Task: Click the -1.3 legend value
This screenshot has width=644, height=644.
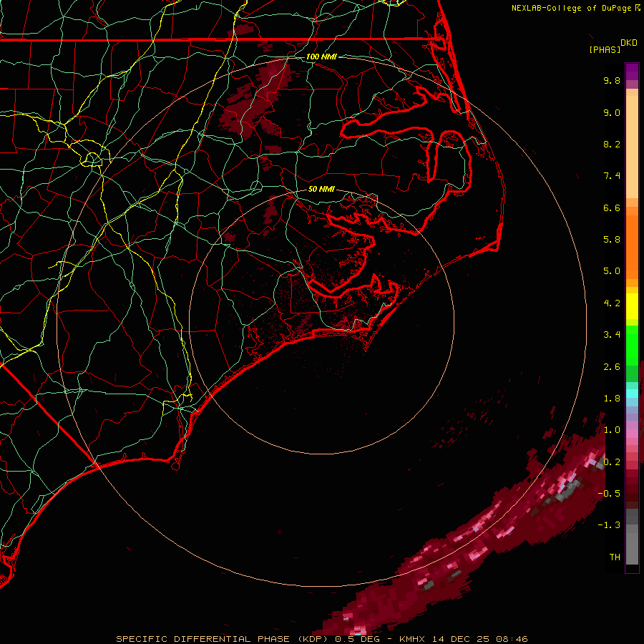Action: (609, 525)
